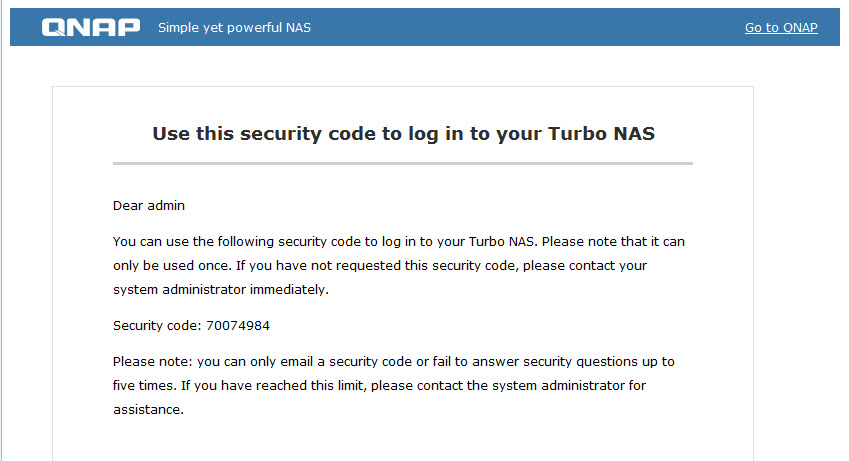The width and height of the screenshot is (849, 461).
Task: Click the QNAP logo in the header
Action: pyautogui.click(x=91, y=27)
